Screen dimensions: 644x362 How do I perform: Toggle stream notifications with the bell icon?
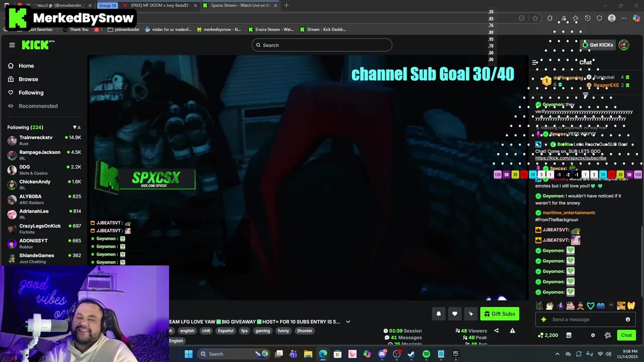439,314
